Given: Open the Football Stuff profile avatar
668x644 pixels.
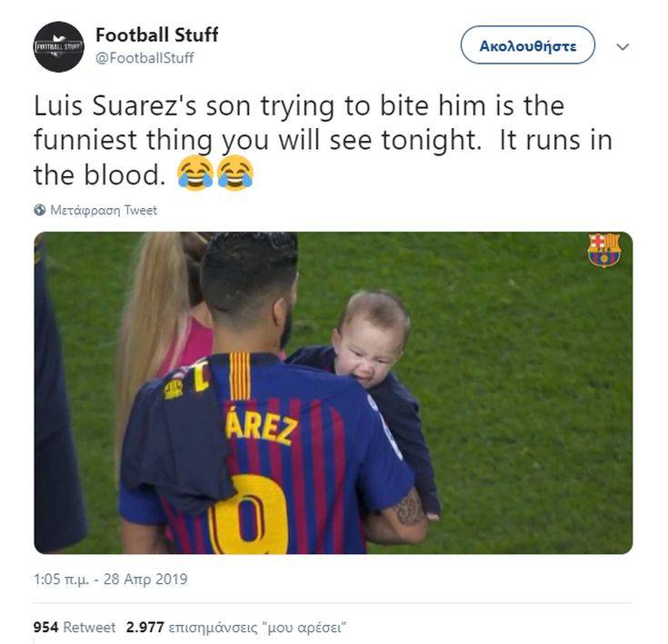Looking at the screenshot, I should (x=59, y=46).
